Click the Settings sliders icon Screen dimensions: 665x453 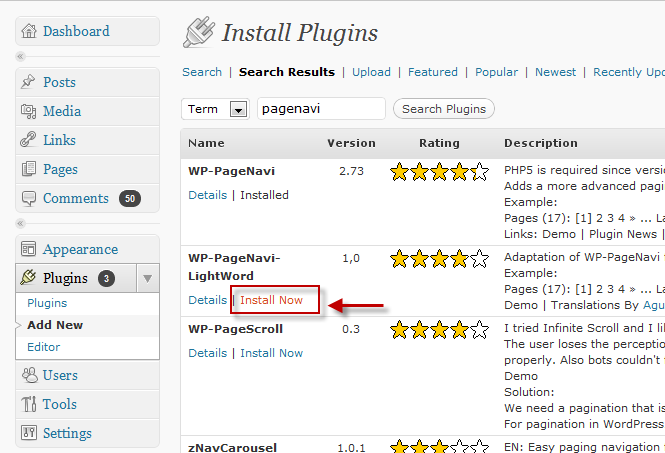pyautogui.click(x=29, y=433)
